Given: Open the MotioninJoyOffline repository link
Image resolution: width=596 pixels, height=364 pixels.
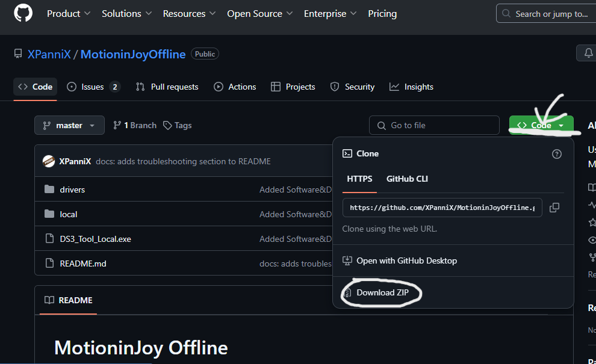Looking at the screenshot, I should pos(133,54).
